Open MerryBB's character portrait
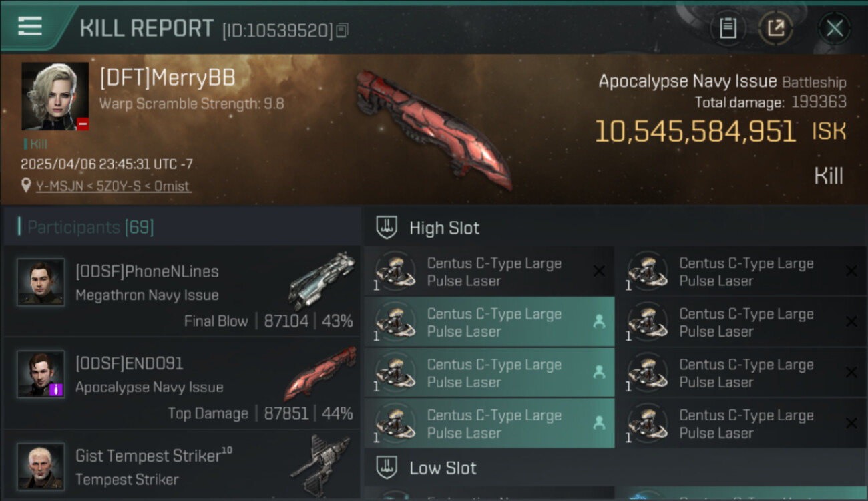The width and height of the screenshot is (868, 501). tap(55, 96)
